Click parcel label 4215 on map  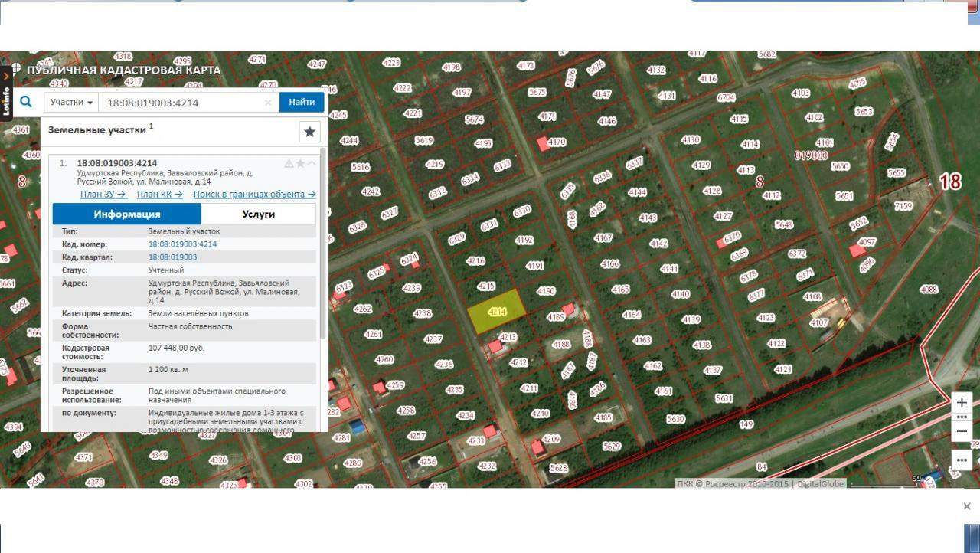pyautogui.click(x=486, y=286)
